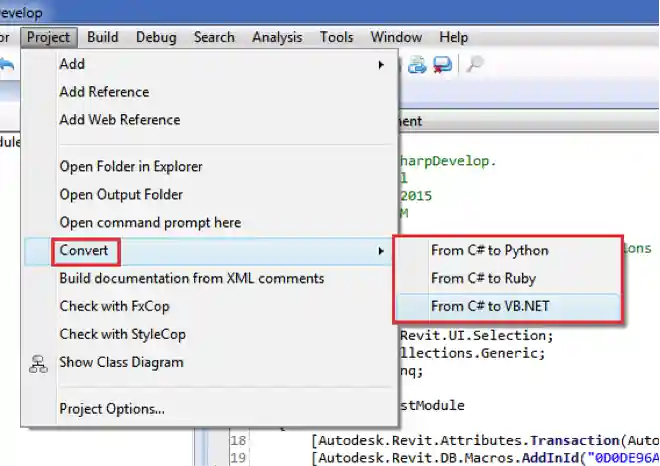
Task: Run Check with FxCop
Action: pos(116,306)
